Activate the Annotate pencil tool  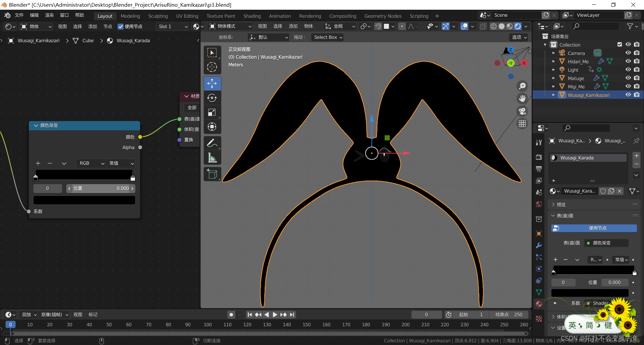[212, 143]
